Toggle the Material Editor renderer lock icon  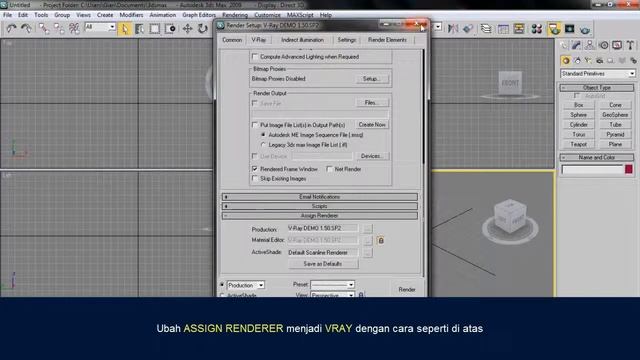[381, 240]
